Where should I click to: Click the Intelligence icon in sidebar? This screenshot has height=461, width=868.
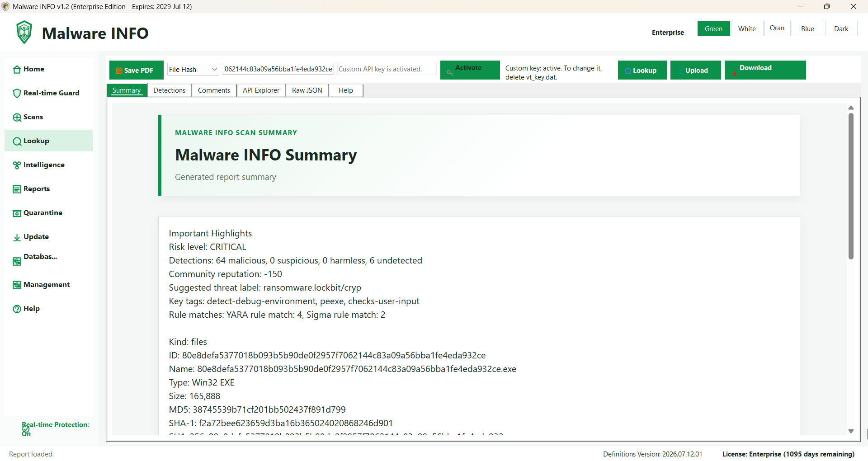pyautogui.click(x=17, y=165)
